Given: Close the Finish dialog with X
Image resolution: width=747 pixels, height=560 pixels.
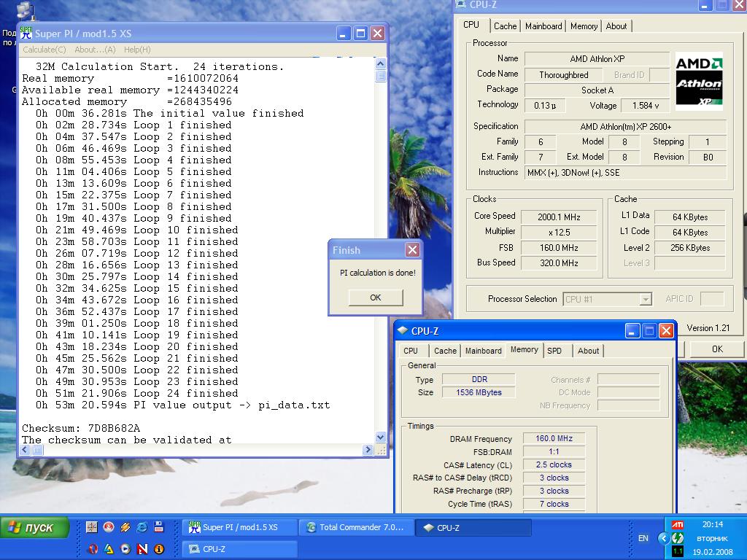Looking at the screenshot, I should (413, 249).
